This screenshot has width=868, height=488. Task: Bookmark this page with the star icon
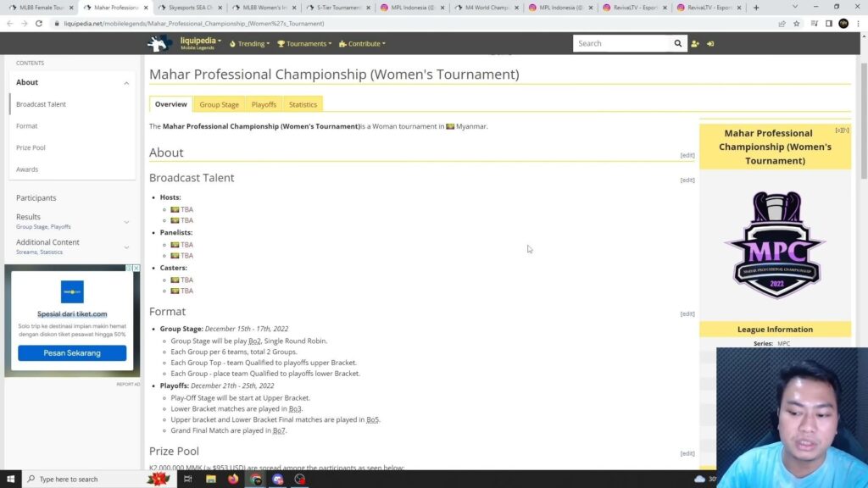(x=796, y=24)
